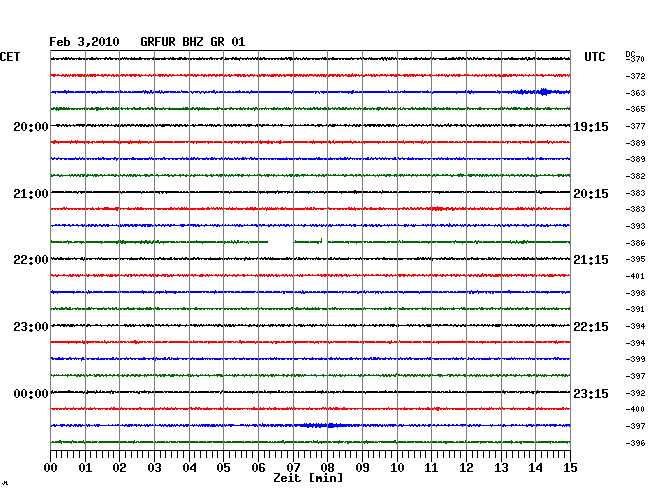Select minute tick label 01

(85, 468)
